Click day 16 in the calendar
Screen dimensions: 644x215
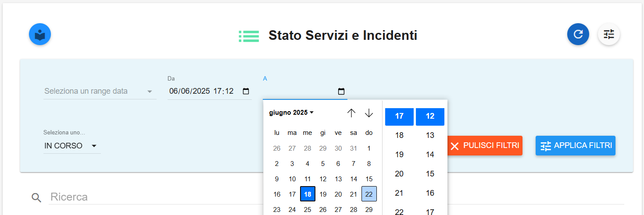point(277,194)
